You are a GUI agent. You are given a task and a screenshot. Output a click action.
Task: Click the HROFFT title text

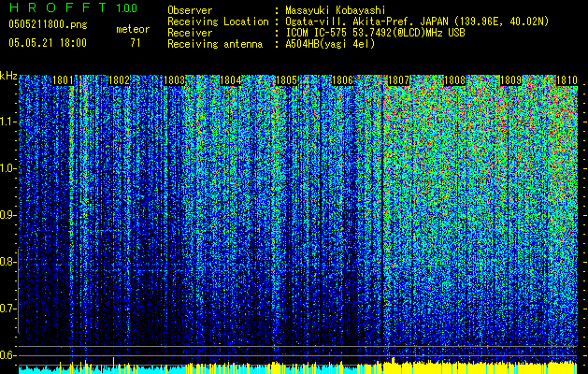click(x=58, y=7)
